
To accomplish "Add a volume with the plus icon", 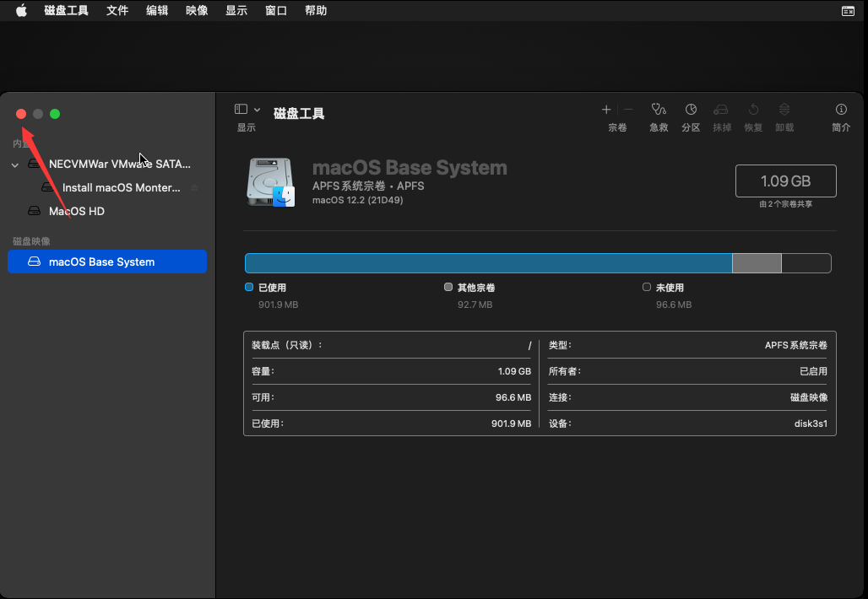I will 606,110.
